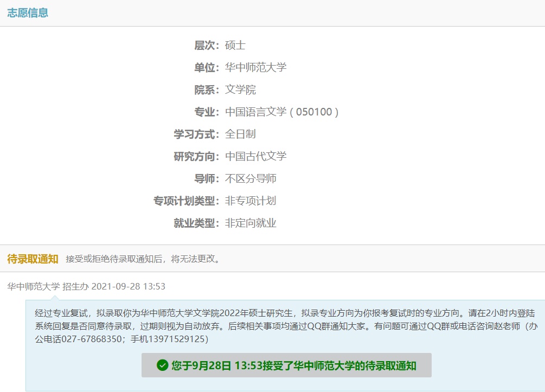The image size is (545, 392).
Task: Click the value '不区分导师' next to 导师
Action: click(251, 178)
